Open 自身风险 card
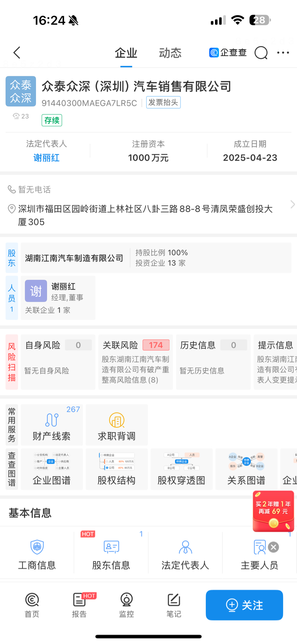Image resolution: width=297 pixels, height=644 pixels. (58, 362)
